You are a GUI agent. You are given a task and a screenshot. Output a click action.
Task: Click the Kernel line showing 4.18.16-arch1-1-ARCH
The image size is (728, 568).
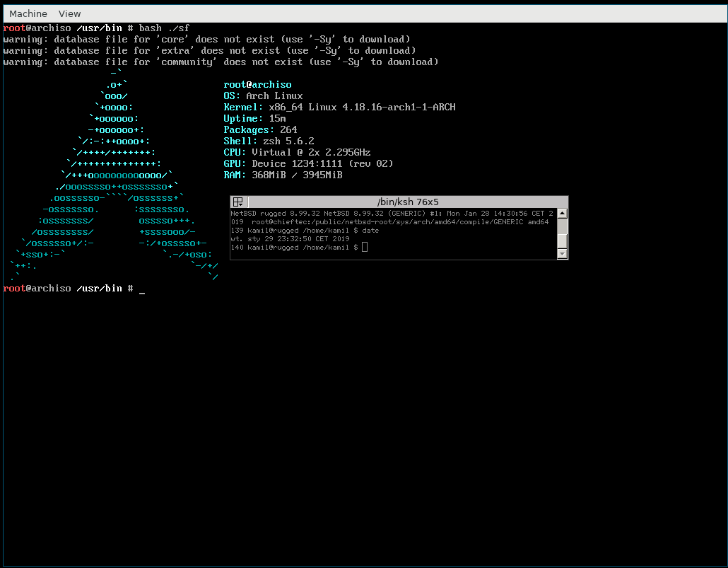tap(339, 107)
